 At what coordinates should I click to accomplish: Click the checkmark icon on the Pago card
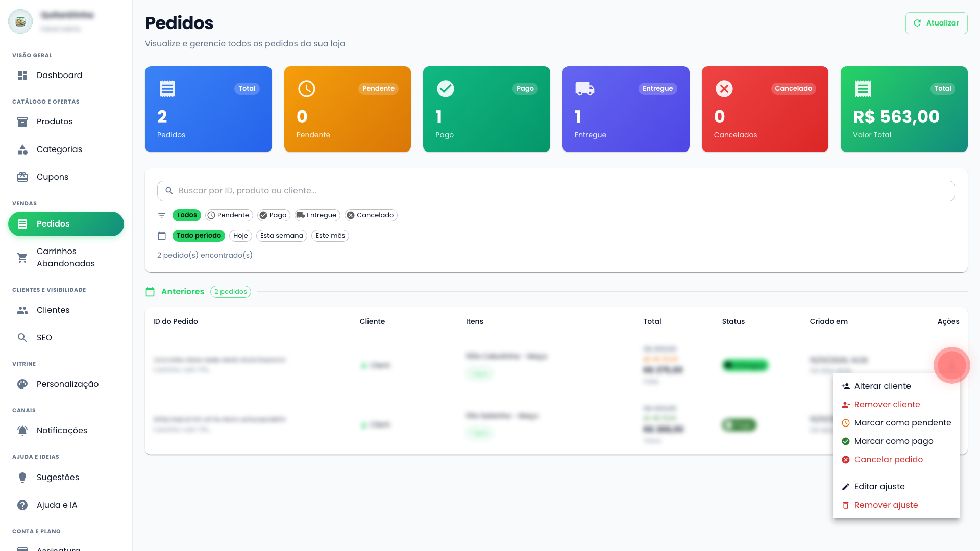[x=446, y=89]
